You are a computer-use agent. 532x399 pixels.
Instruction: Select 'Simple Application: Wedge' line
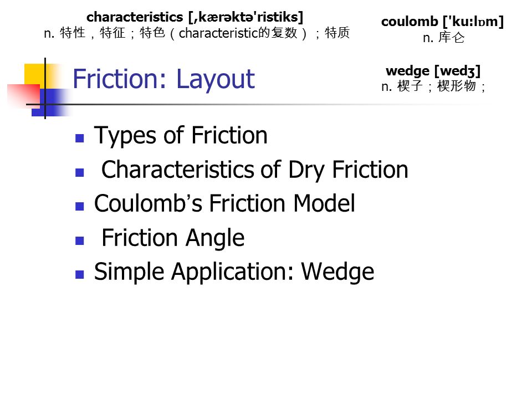tap(234, 272)
